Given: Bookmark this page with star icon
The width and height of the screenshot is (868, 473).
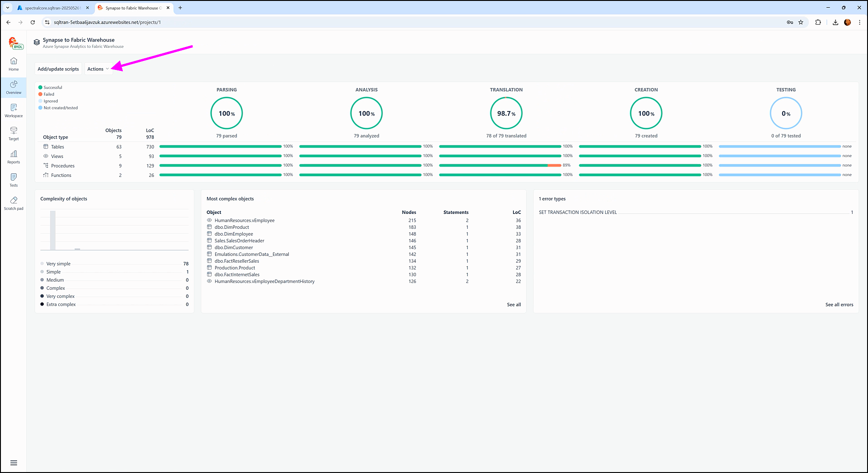Looking at the screenshot, I should tap(801, 22).
